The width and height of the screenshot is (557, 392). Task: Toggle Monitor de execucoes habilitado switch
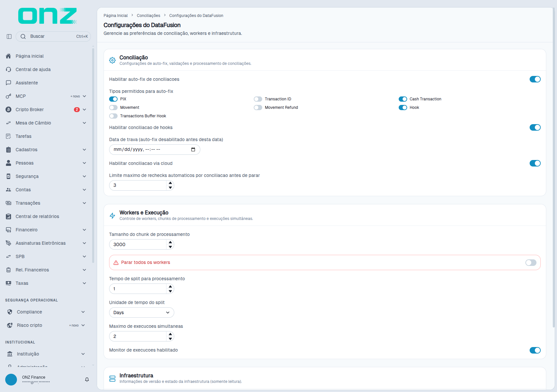[535, 350]
